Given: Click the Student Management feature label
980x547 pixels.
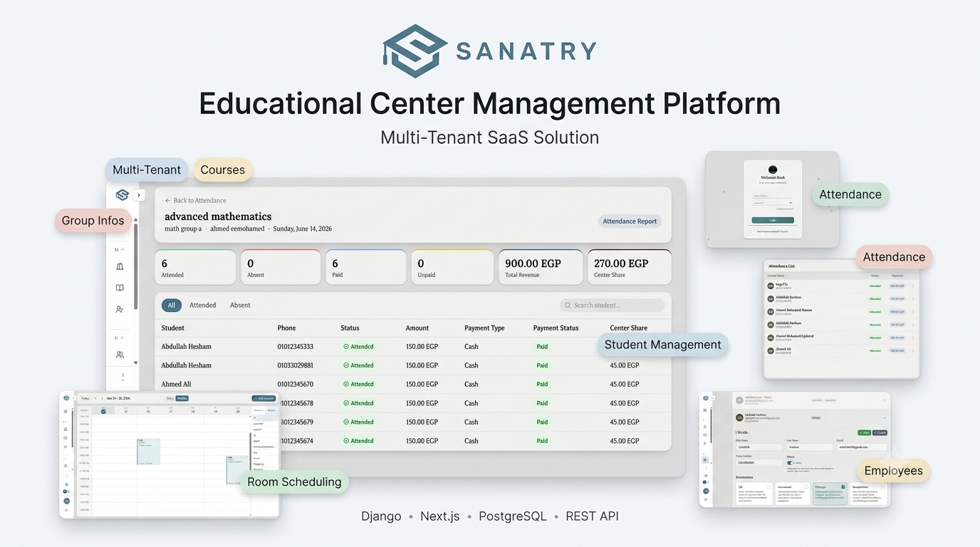Looking at the screenshot, I should tap(663, 345).
